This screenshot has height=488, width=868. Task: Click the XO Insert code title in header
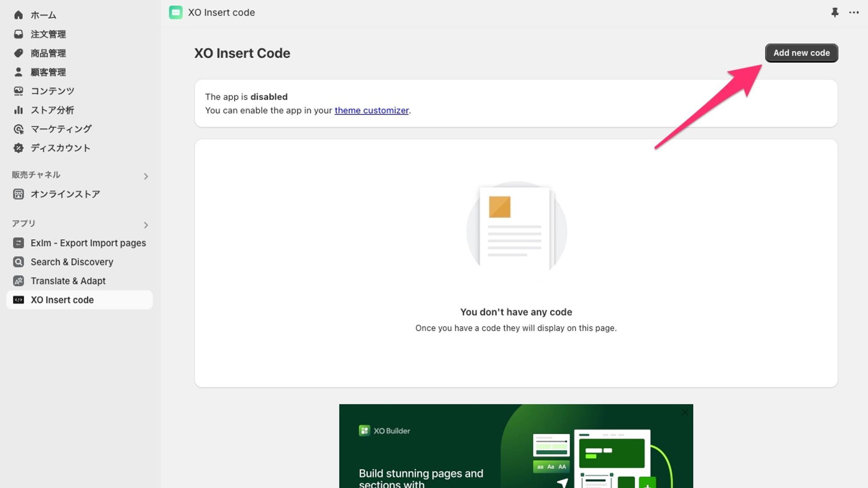221,13
